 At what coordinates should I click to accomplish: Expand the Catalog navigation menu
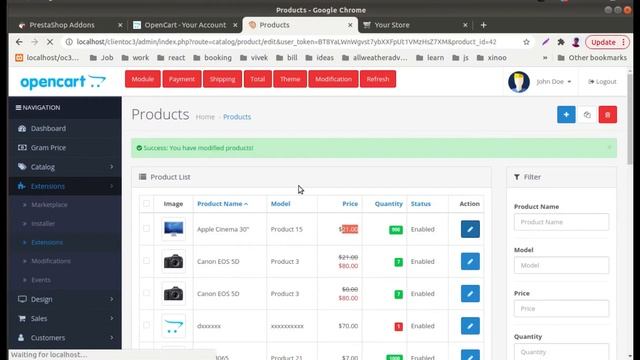click(x=65, y=167)
